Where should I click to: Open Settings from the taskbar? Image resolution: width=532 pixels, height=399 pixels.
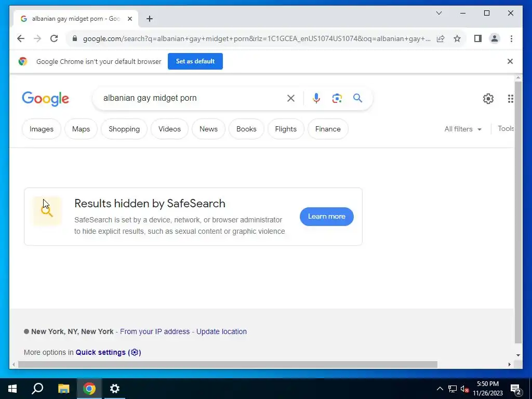tap(115, 389)
